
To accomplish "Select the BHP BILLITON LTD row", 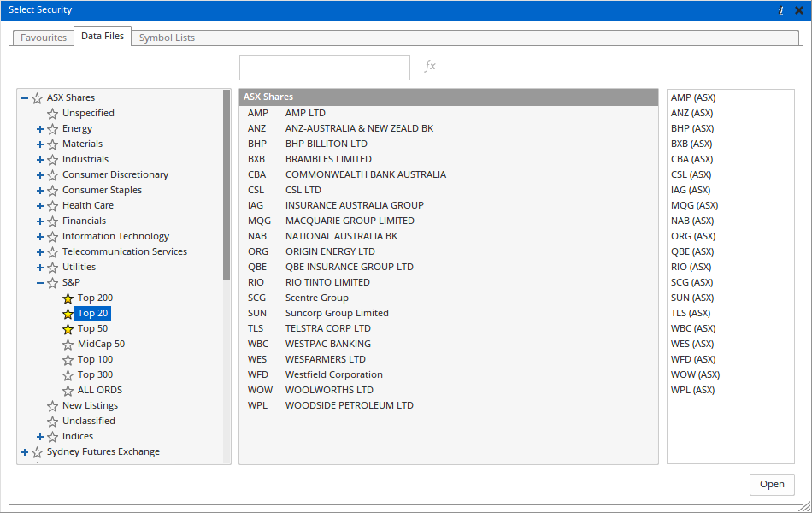I will pyautogui.click(x=449, y=144).
